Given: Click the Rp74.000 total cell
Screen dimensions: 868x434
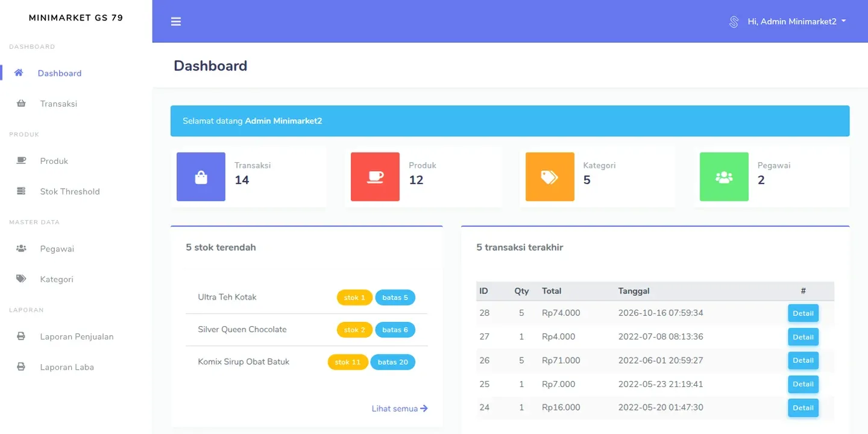Looking at the screenshot, I should [x=561, y=313].
